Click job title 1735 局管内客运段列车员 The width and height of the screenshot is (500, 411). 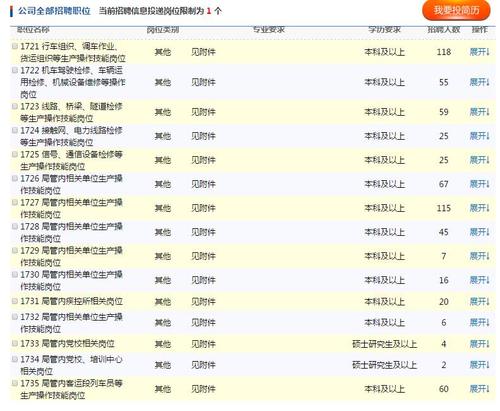coord(71,389)
